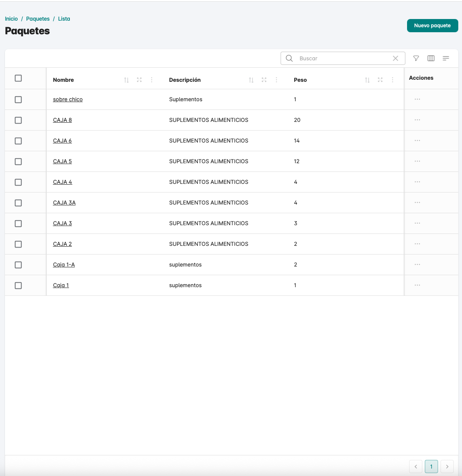Navigate to Paquetes breadcrumb

[x=38, y=19]
